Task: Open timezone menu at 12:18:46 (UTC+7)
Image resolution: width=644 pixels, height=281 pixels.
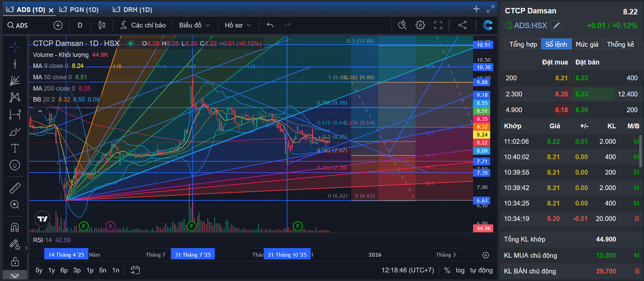Action: click(x=408, y=270)
